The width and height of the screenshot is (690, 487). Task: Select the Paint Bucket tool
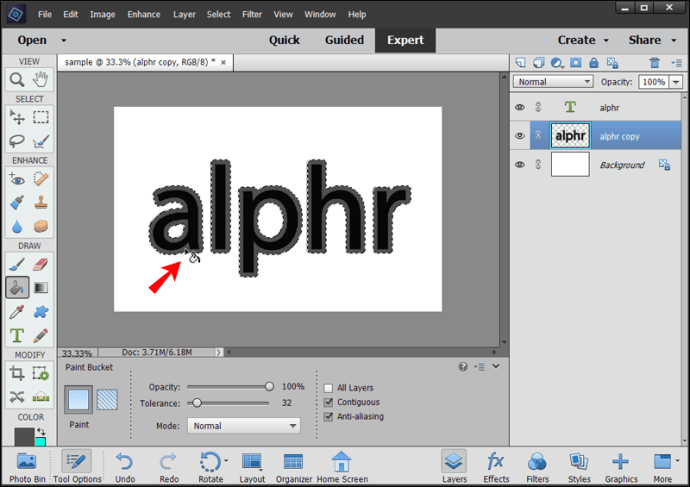(x=17, y=288)
